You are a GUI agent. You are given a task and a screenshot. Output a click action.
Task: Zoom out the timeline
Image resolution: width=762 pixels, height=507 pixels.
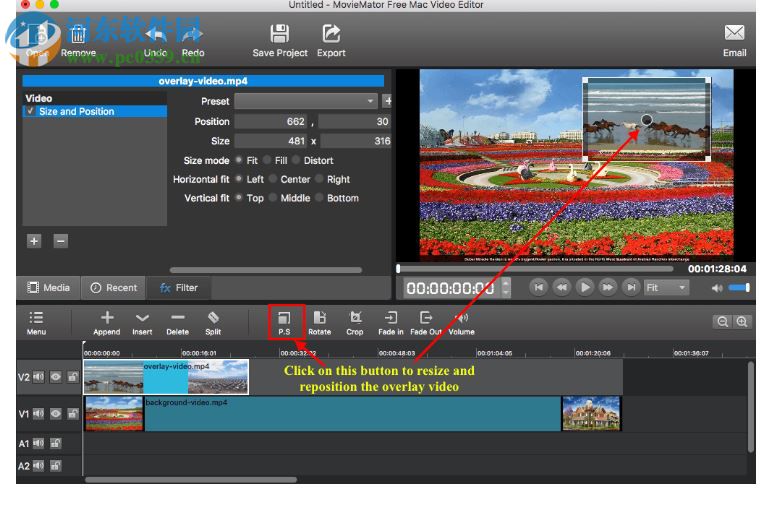[723, 321]
